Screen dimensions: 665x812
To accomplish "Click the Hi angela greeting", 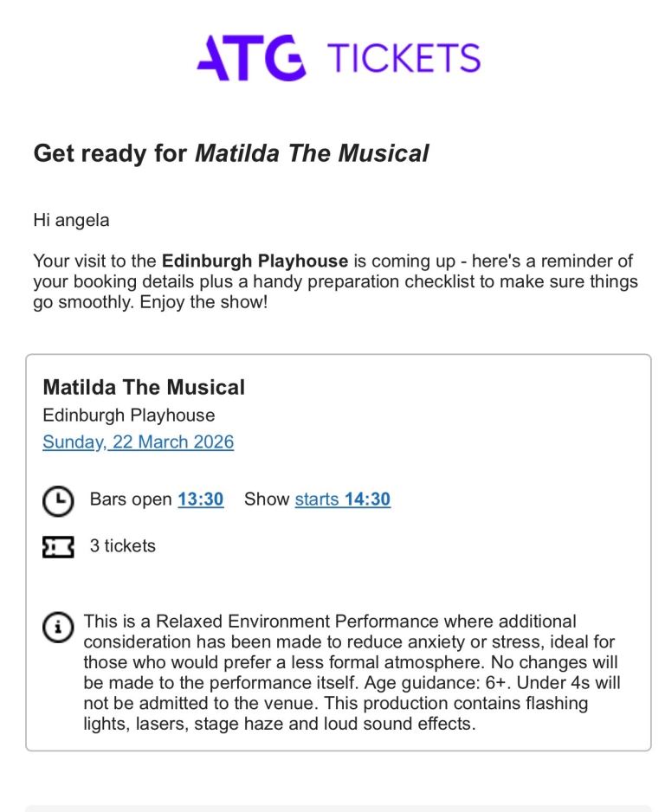I will [x=71, y=220].
